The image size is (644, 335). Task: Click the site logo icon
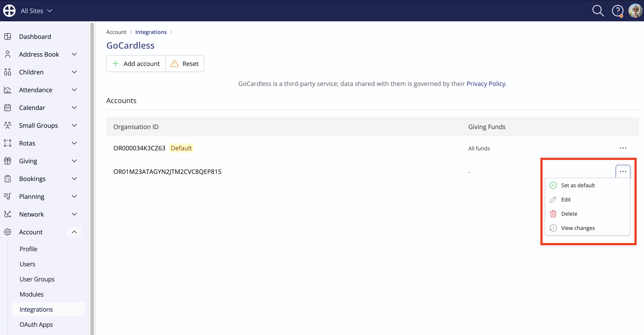click(x=9, y=11)
